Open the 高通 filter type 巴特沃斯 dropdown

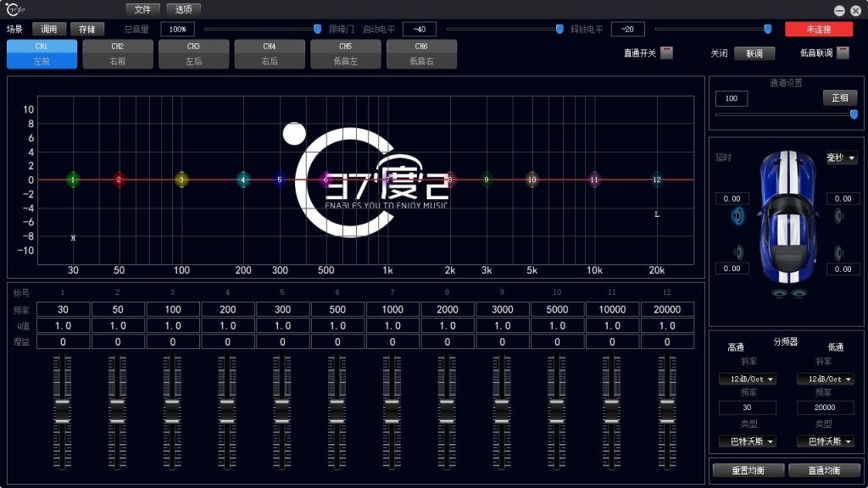point(747,441)
